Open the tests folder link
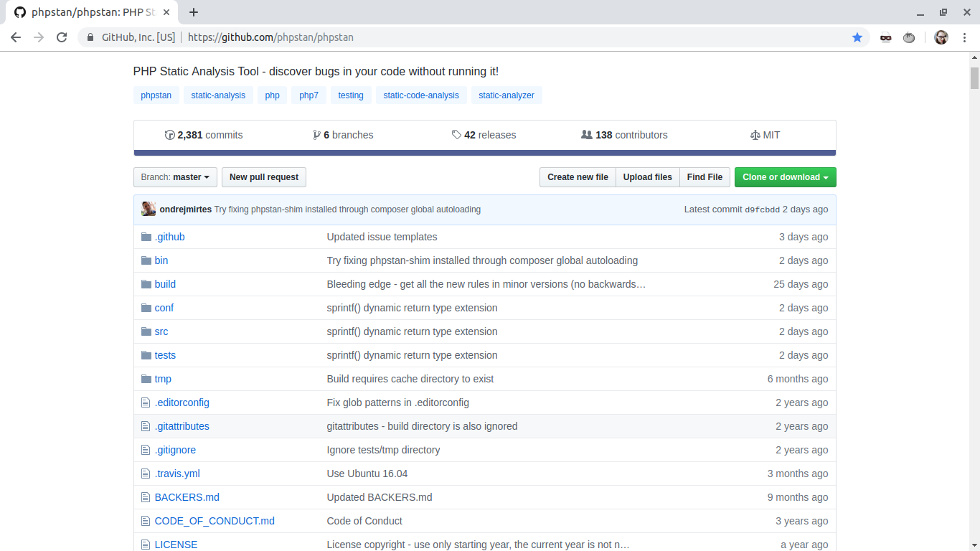This screenshot has width=980, height=551. [165, 355]
